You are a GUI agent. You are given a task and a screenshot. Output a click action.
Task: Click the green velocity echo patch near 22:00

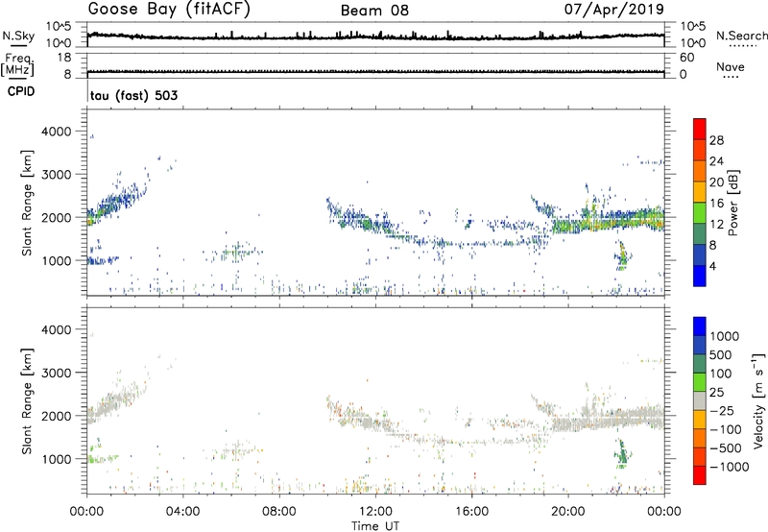622,454
